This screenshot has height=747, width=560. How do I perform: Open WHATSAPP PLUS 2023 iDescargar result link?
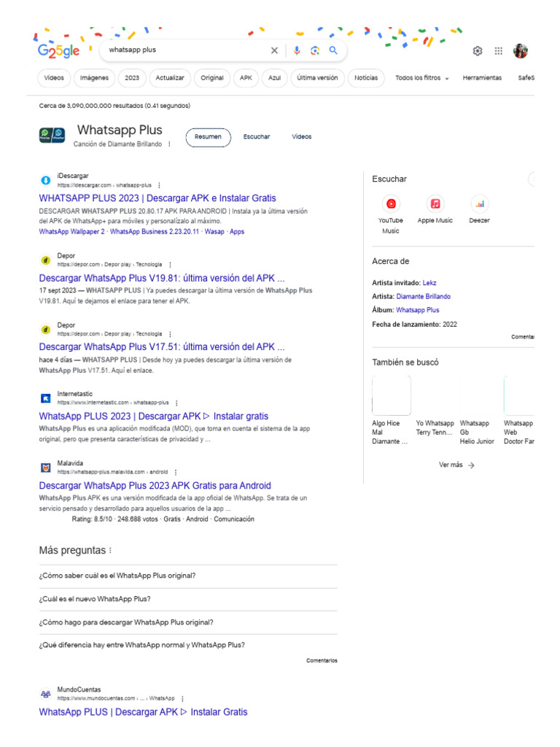157,198
